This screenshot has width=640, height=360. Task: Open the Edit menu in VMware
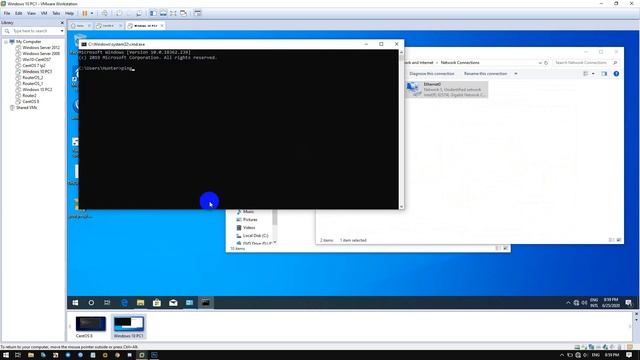(19, 13)
